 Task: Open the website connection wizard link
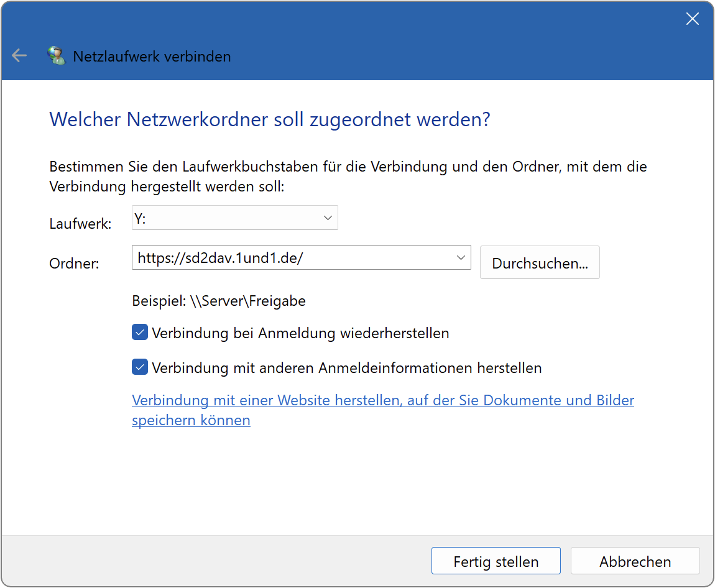coord(382,400)
